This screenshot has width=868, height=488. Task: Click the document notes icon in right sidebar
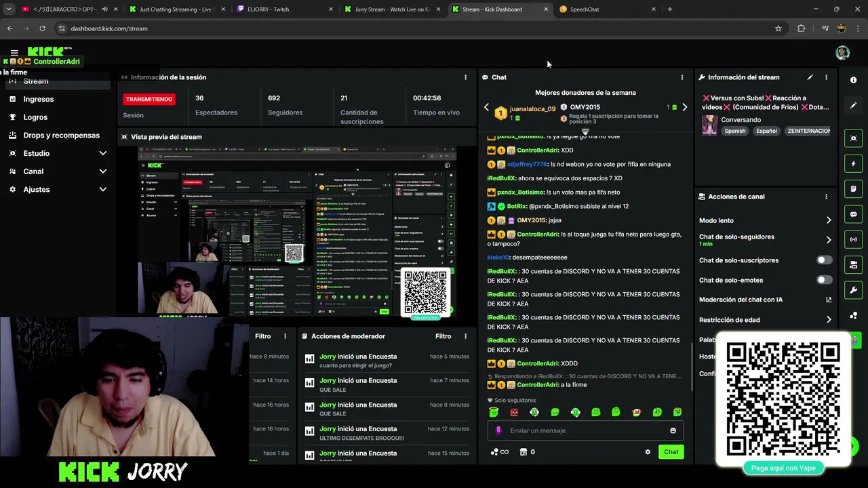pos(853,189)
